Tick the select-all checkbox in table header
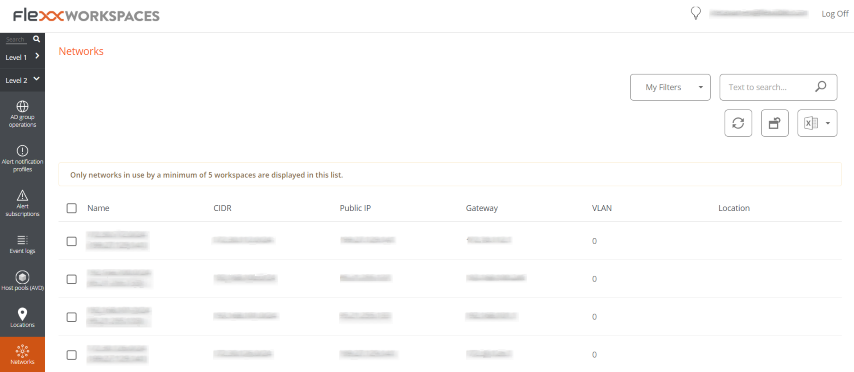The image size is (854, 372). [71, 208]
